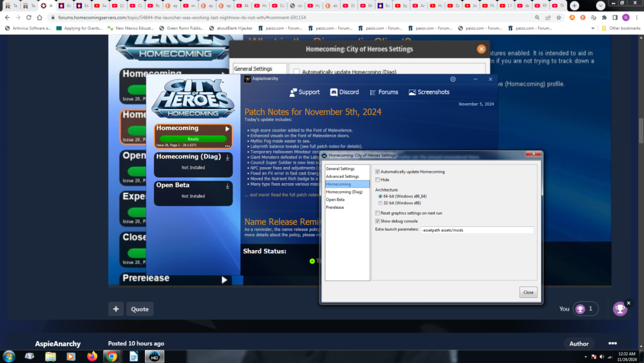Toggle Automatically update Homecoming checkbox
644x363 pixels.
click(x=377, y=172)
